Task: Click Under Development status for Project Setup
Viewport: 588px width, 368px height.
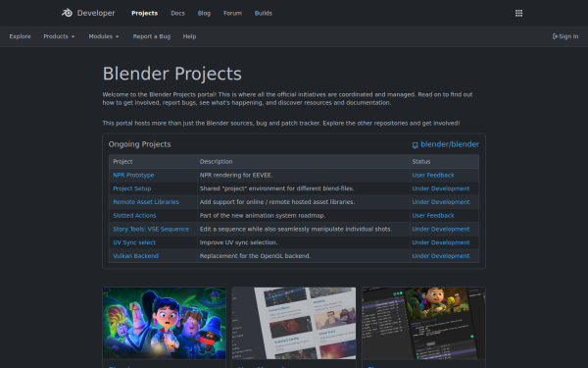Action: click(441, 188)
